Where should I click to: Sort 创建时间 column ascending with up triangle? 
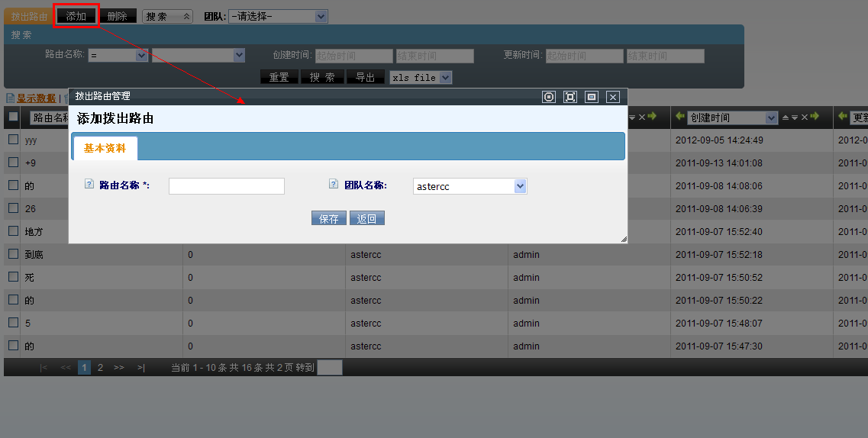(x=786, y=118)
